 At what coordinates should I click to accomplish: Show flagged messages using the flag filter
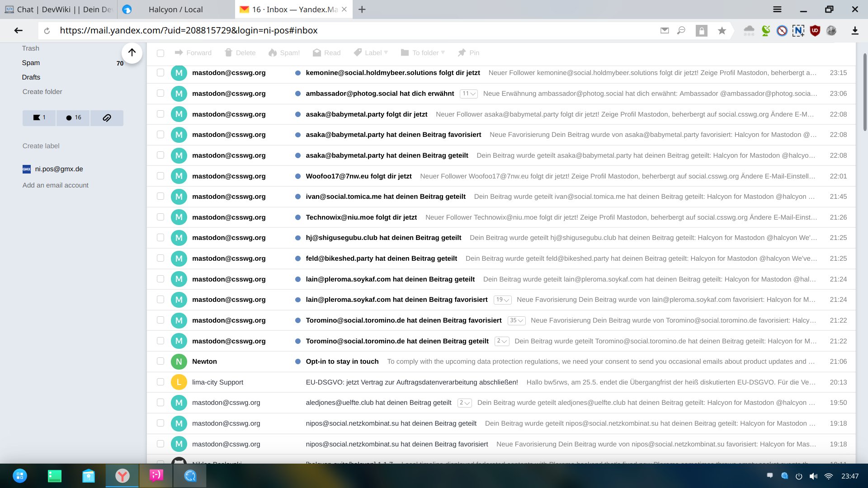39,118
